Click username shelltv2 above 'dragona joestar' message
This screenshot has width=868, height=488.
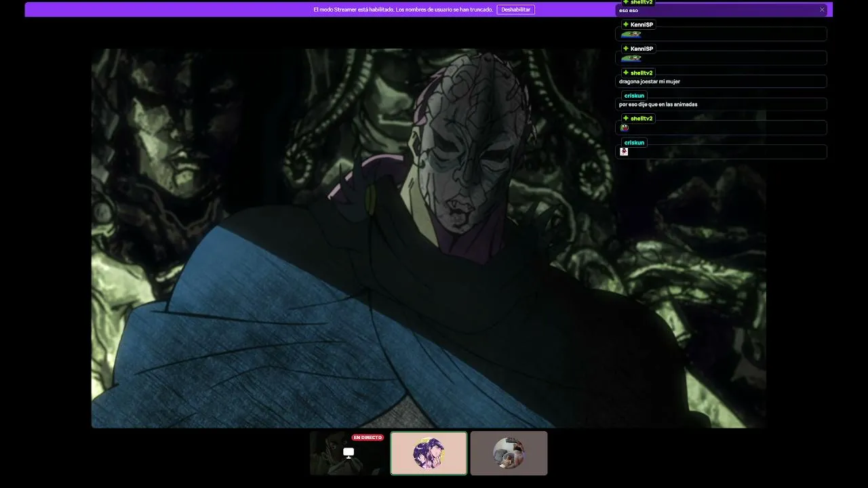coord(642,73)
